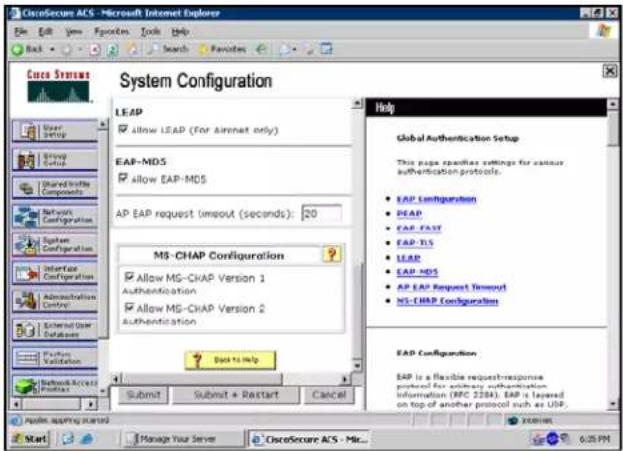The image size is (623, 451).
Task: Click the Mail toolbar icon
Action: click(x=284, y=50)
